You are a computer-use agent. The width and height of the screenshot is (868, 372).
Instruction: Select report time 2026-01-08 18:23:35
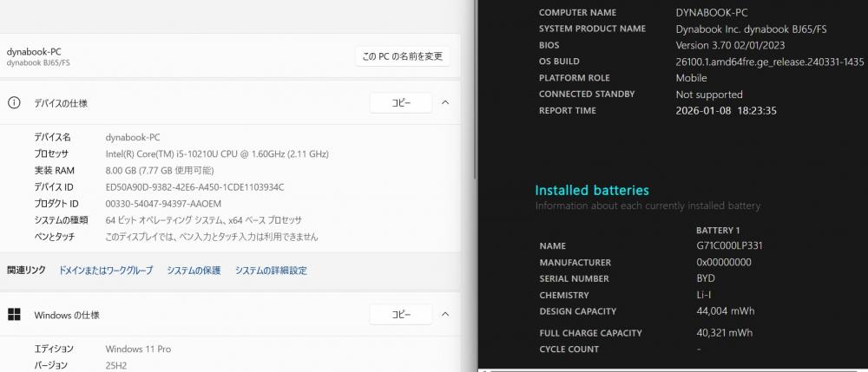point(727,110)
